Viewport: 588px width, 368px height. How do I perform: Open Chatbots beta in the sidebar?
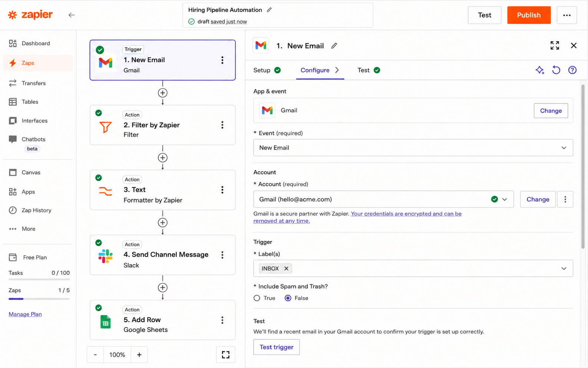38,143
